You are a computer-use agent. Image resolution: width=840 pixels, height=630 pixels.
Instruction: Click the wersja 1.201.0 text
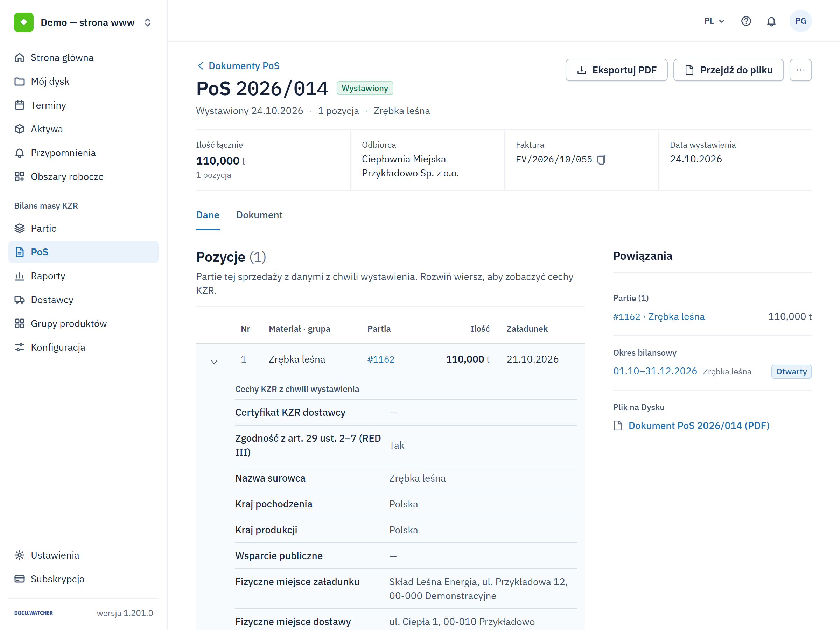[125, 613]
